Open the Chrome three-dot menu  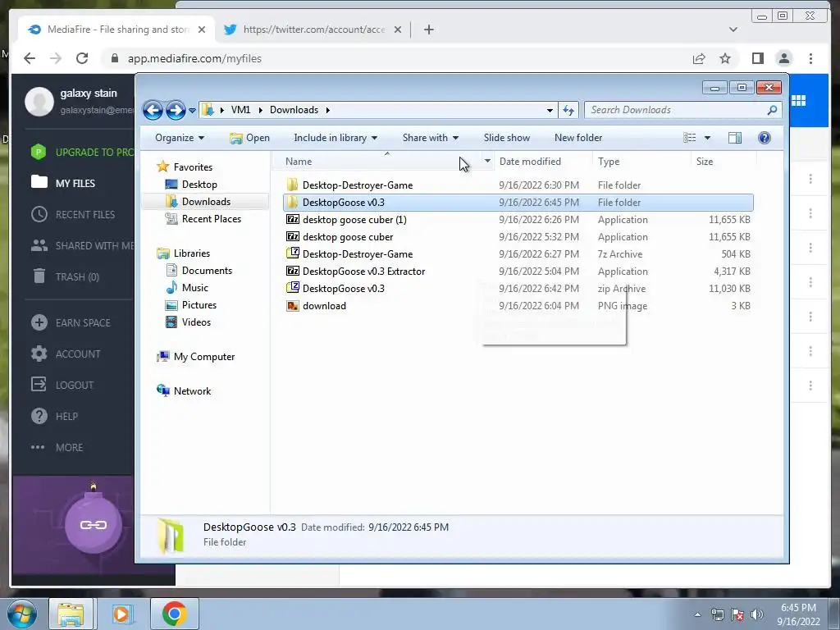(810, 58)
